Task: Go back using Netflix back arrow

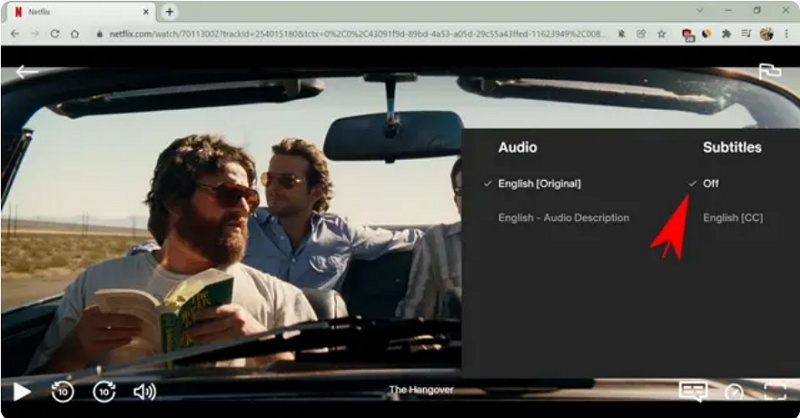Action: tap(27, 72)
